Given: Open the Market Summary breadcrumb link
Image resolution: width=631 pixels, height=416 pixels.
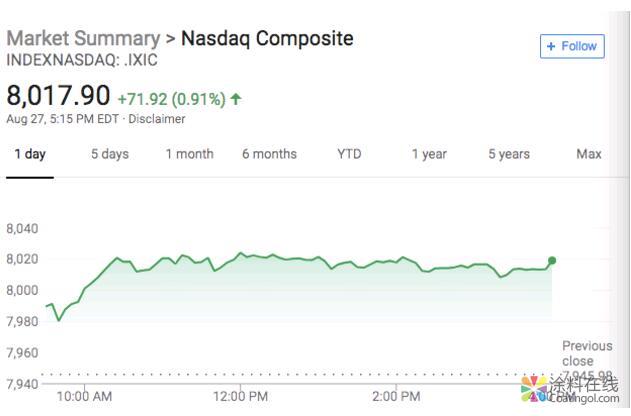Looking at the screenshot, I should click(x=83, y=39).
